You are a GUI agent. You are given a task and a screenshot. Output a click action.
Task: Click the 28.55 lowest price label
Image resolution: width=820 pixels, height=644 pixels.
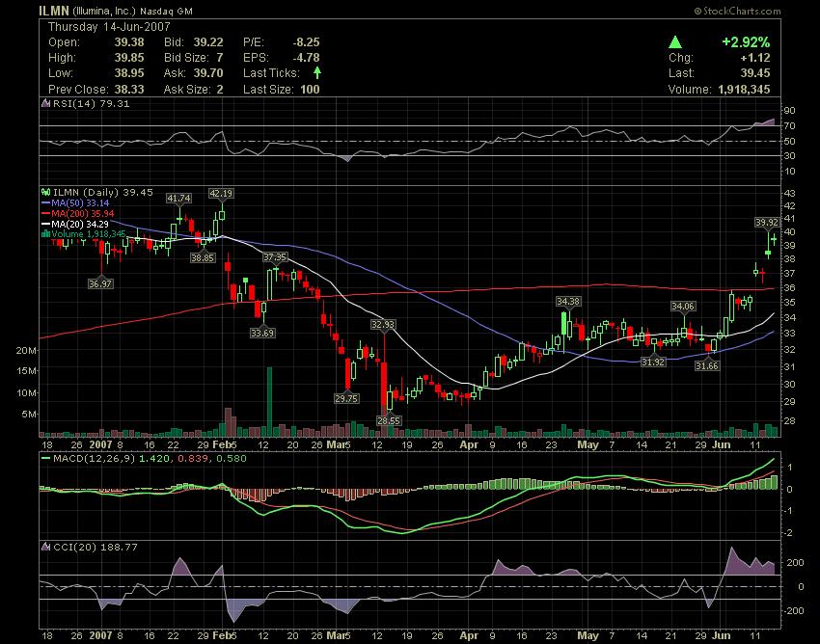[x=389, y=420]
